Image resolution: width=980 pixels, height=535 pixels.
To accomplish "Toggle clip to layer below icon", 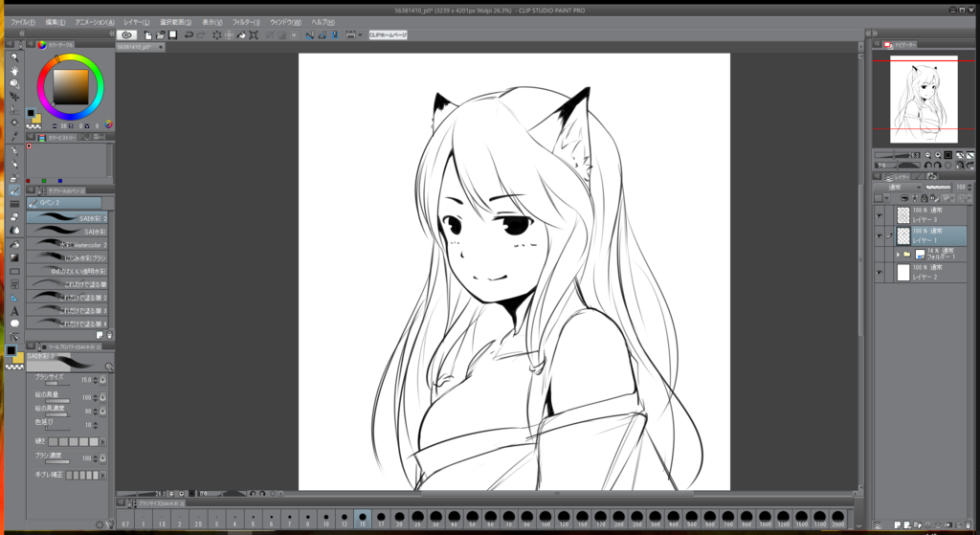I will click(x=904, y=198).
